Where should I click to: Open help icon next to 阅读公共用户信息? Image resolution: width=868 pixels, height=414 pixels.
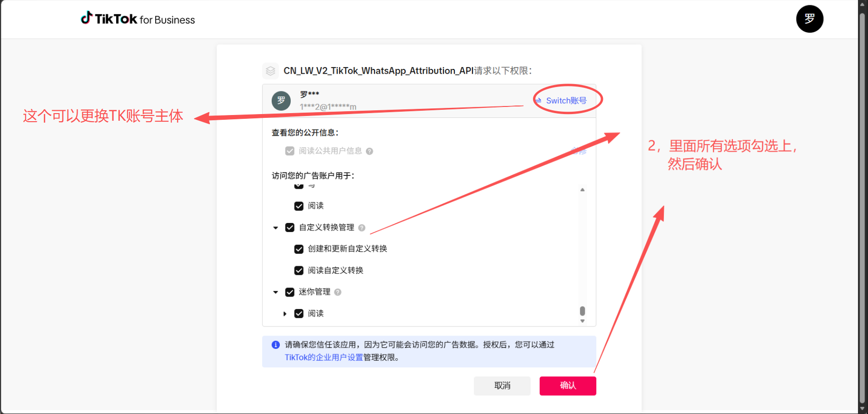click(369, 151)
